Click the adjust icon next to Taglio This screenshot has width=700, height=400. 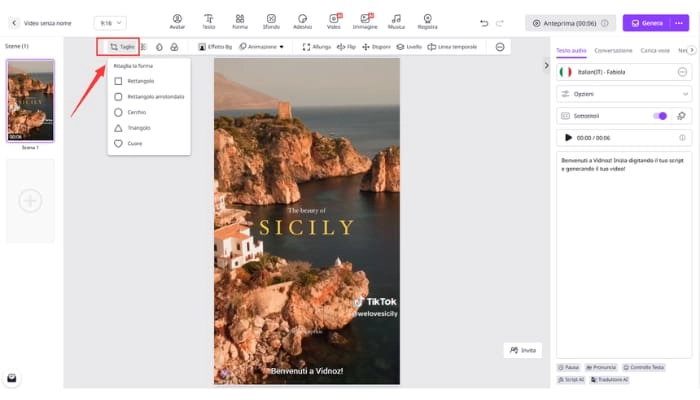[x=144, y=47]
